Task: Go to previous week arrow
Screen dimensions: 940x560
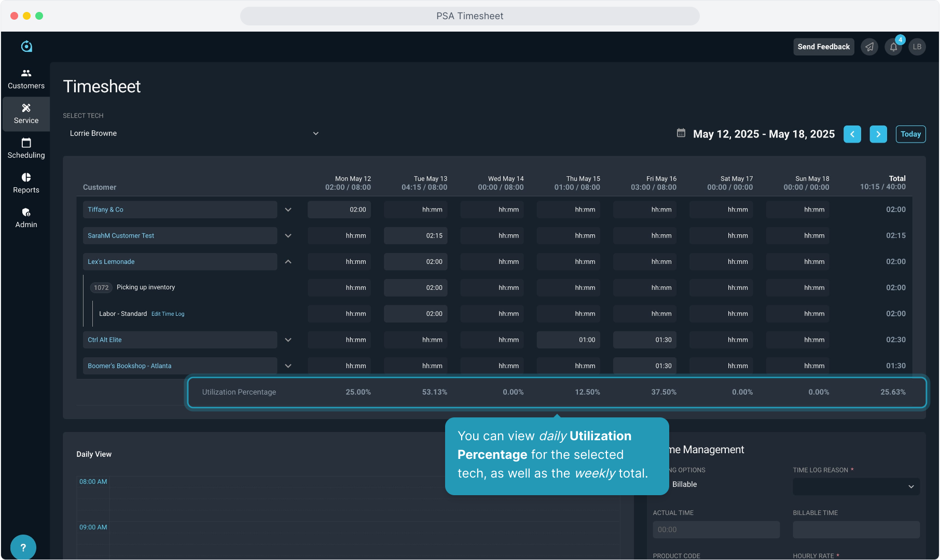Action: [852, 134]
